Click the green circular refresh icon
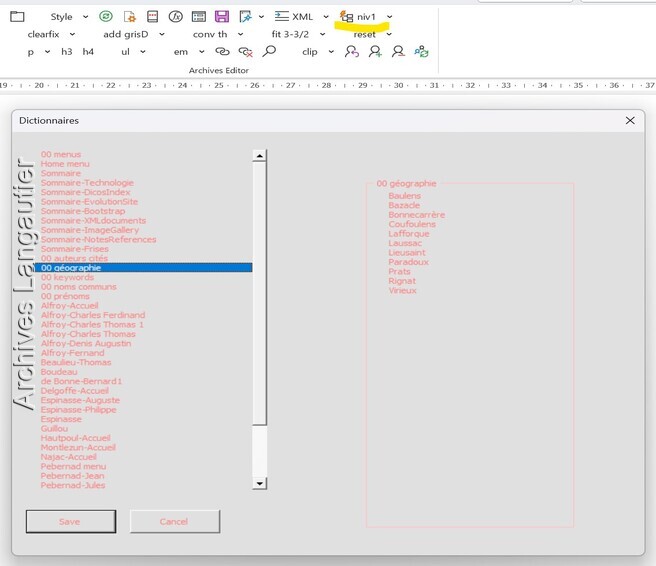The width and height of the screenshot is (656, 566). point(106,17)
